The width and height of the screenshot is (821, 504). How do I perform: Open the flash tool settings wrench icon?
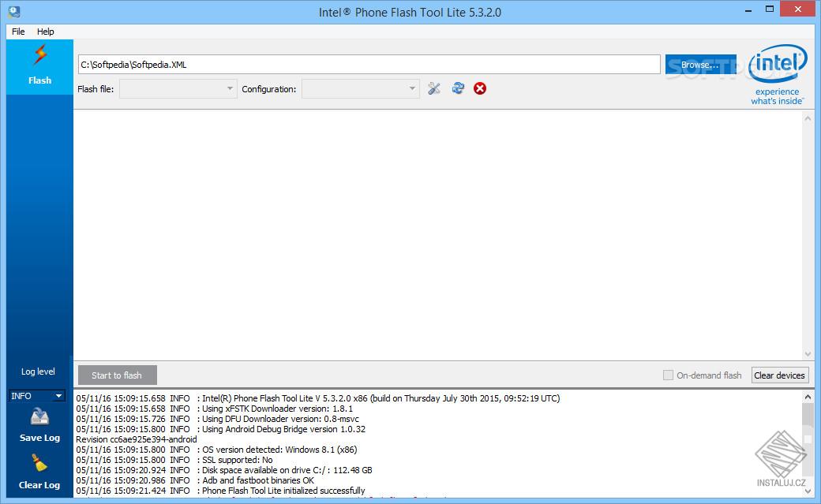[x=433, y=88]
